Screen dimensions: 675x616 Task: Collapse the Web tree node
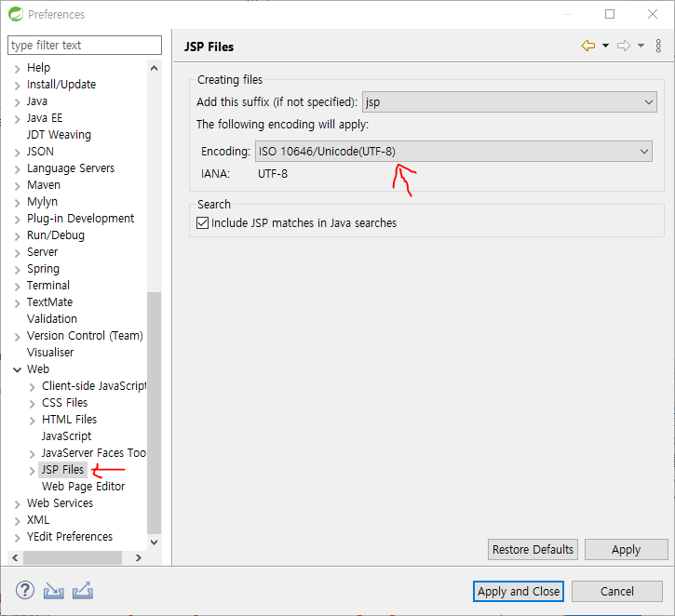(17, 369)
